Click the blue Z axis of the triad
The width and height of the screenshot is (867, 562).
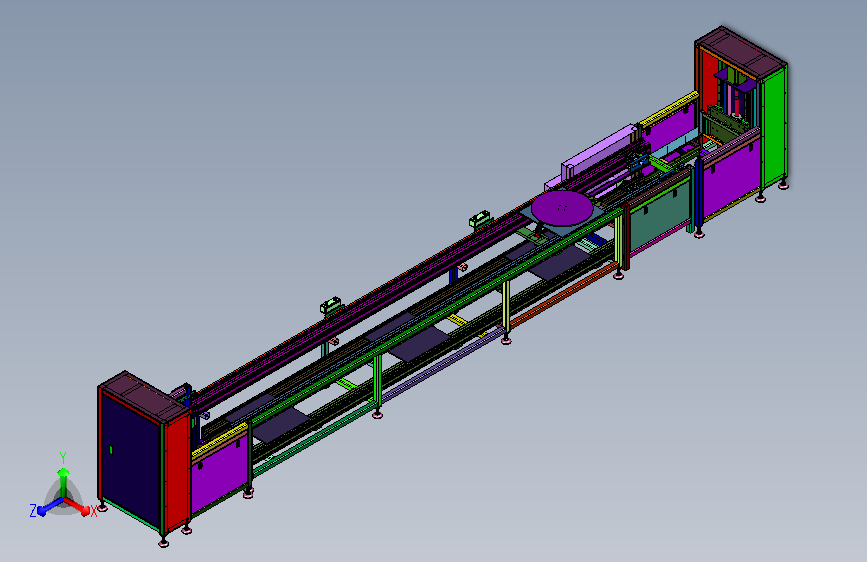(x=50, y=506)
